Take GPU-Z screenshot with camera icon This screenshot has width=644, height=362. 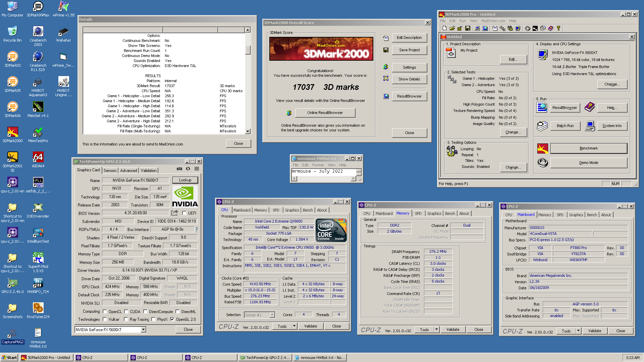click(x=179, y=169)
